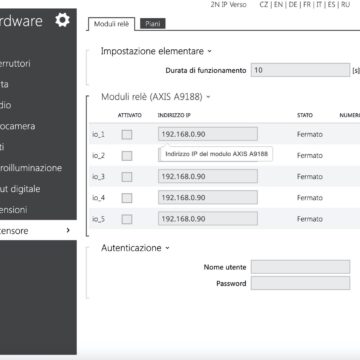This screenshot has height=360, width=360.
Task: Collapse the Moduli relè (AXIS A9188) section
Action: tap(208, 97)
